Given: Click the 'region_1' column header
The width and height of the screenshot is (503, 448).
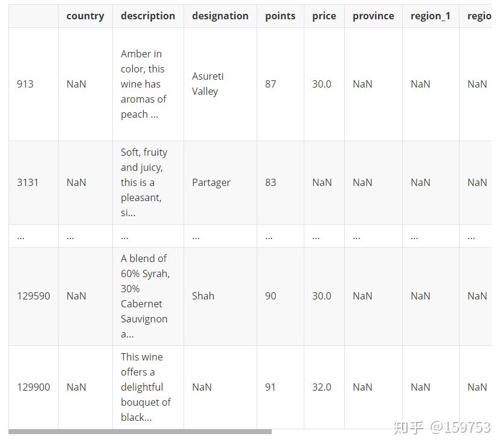Looking at the screenshot, I should [x=431, y=16].
